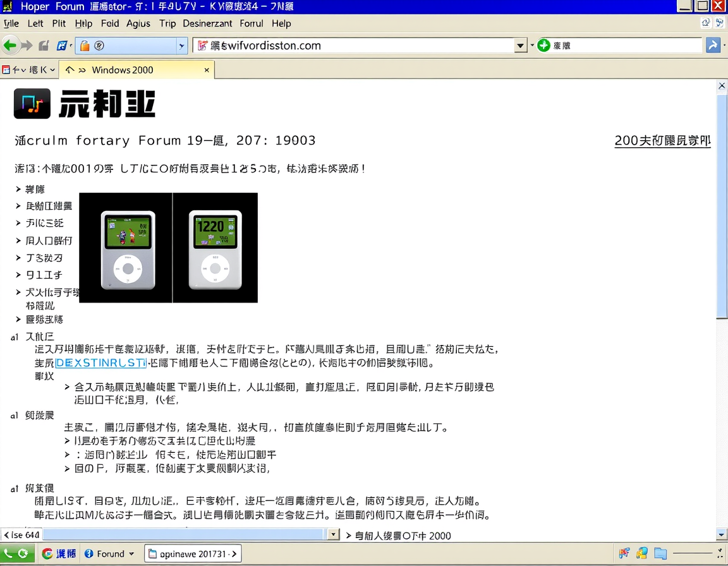
Task: Click the left iPod thumbnail image
Action: (x=126, y=248)
